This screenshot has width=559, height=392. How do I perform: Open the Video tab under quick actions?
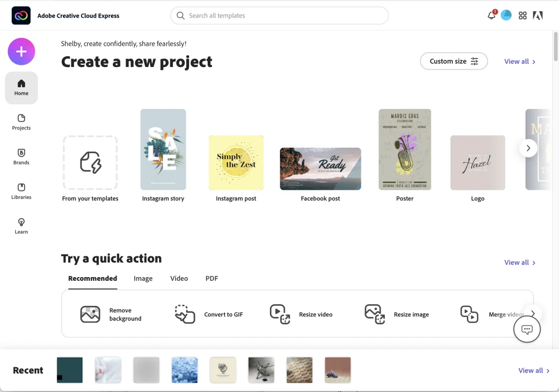click(x=179, y=278)
